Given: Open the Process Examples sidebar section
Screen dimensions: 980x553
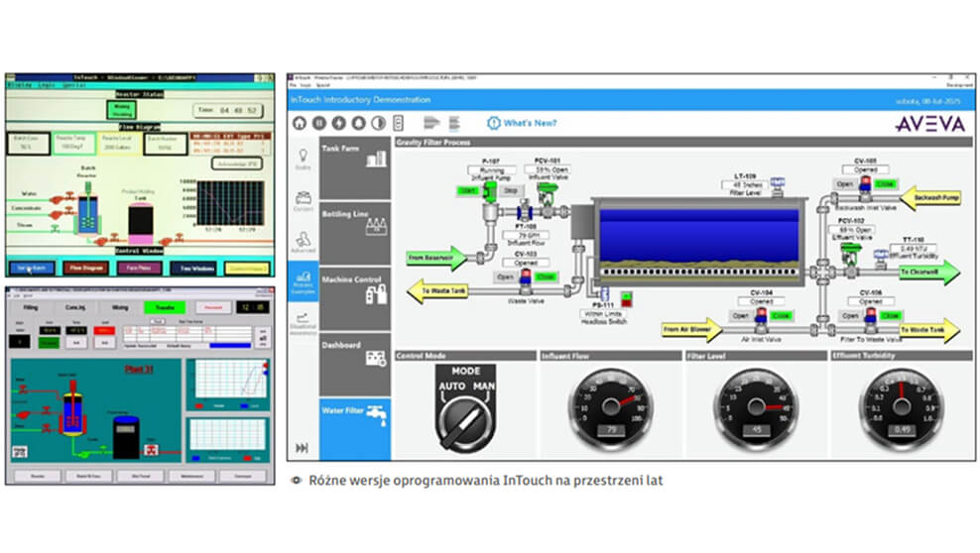Looking at the screenshot, I should point(303,281).
